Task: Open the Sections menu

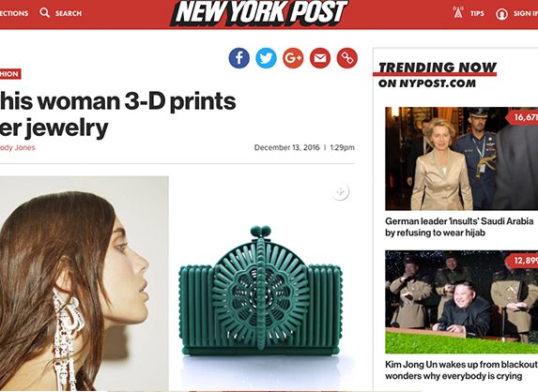Action: [x=14, y=13]
